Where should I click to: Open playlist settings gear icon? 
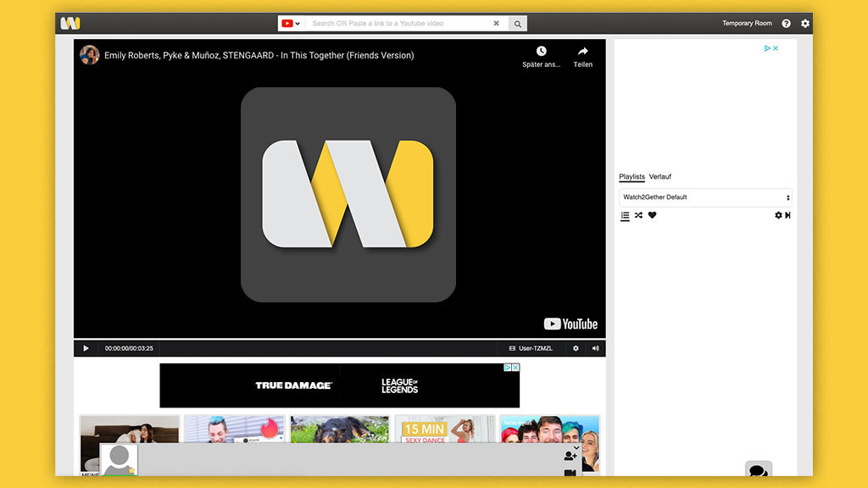778,215
